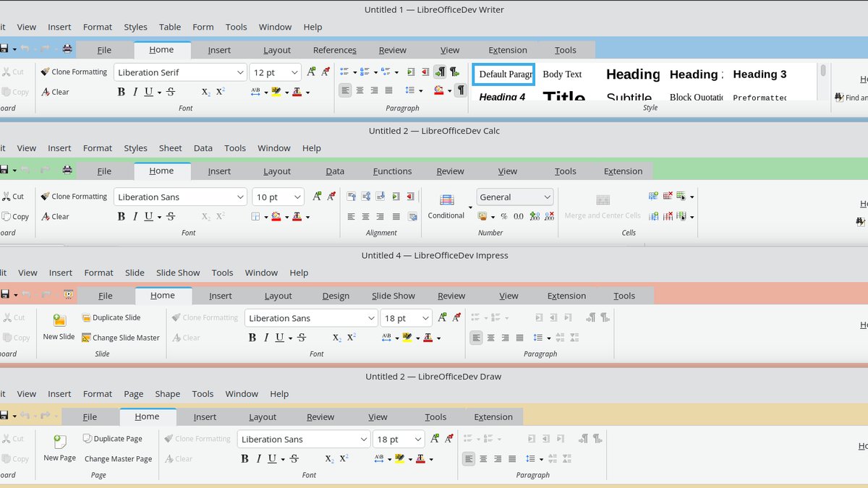Format as percent in the Calc window
This screenshot has height=488, width=868.
pyautogui.click(x=504, y=216)
